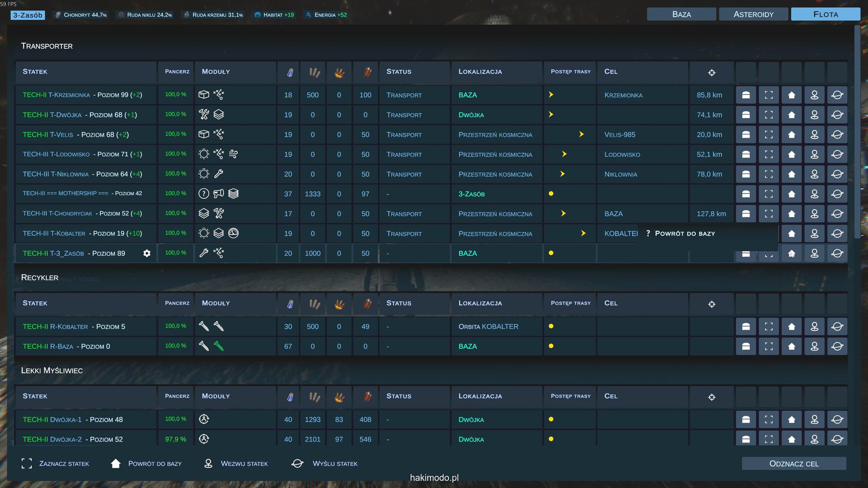
Task: Click send ship planet icon for T-Lodowisko
Action: [837, 155]
